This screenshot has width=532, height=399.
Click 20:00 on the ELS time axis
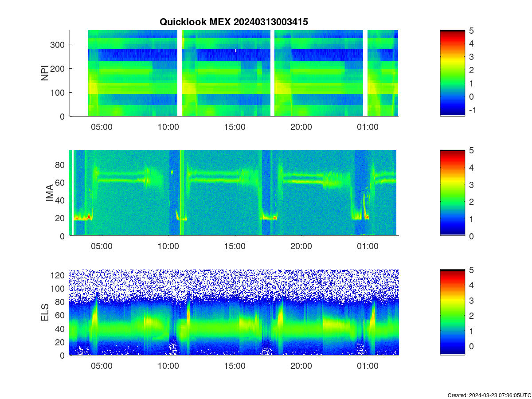tap(301, 366)
